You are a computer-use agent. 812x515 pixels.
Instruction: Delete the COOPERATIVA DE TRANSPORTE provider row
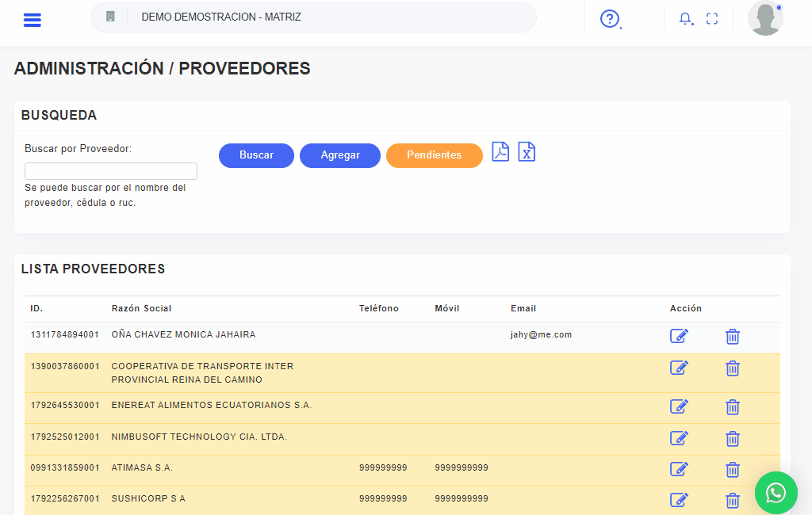[x=733, y=368]
